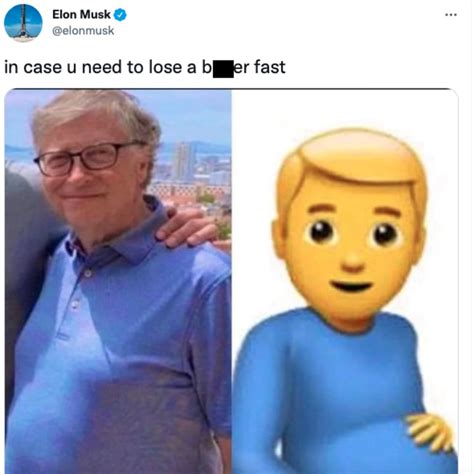
Task: Visit the Elon Musk display name link
Action: (x=81, y=15)
